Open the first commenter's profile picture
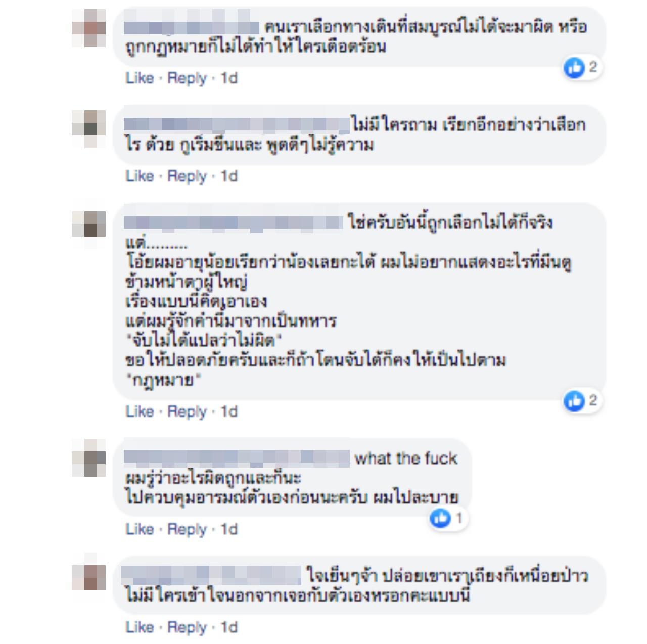Screen dimensions: 647x644 click(88, 28)
